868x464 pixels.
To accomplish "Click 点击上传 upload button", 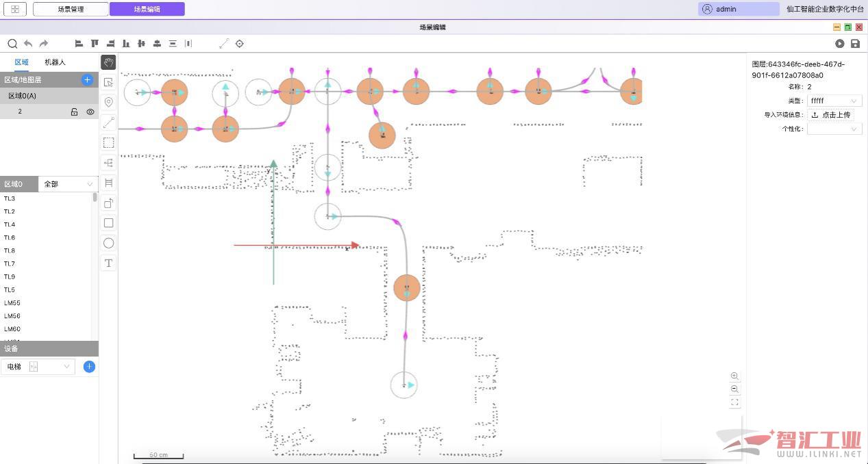I will [831, 114].
